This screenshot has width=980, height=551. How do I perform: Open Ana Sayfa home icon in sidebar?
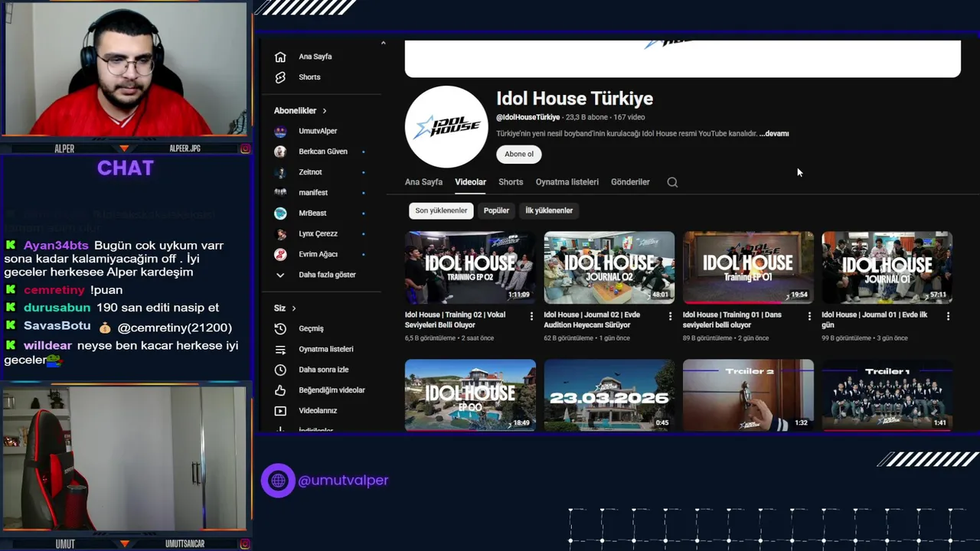(280, 57)
